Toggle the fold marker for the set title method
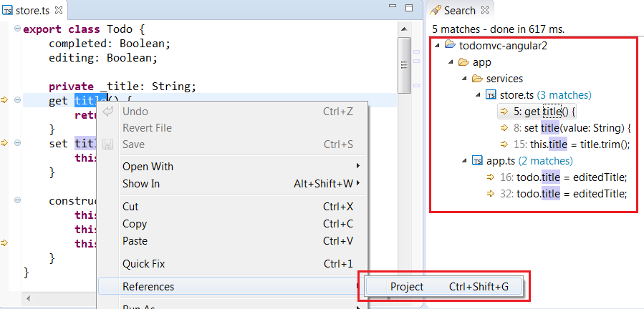 point(17,144)
